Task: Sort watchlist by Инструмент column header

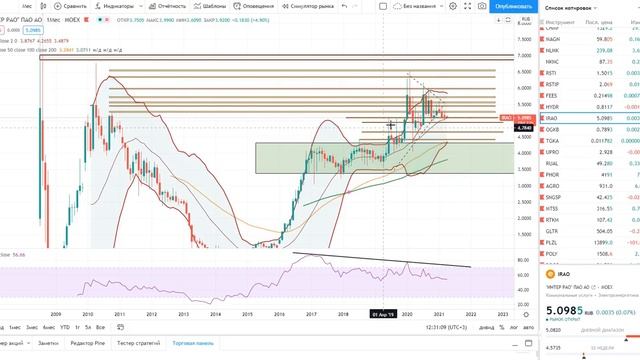Action: coord(560,22)
